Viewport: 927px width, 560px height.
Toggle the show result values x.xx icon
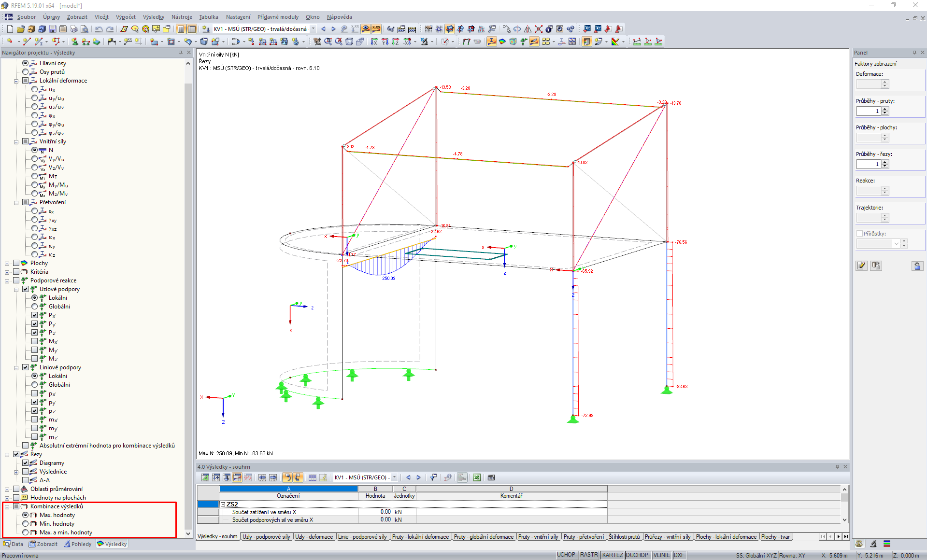[376, 29]
